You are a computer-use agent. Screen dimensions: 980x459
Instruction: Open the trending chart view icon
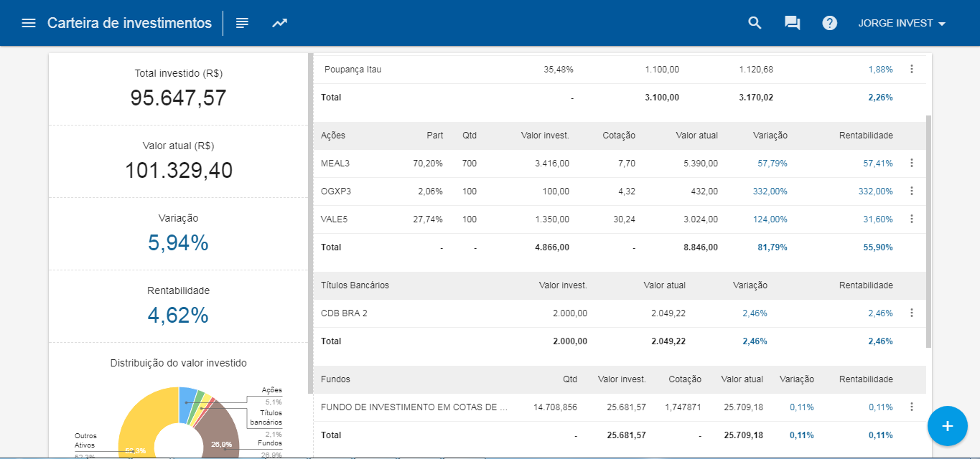tap(279, 23)
